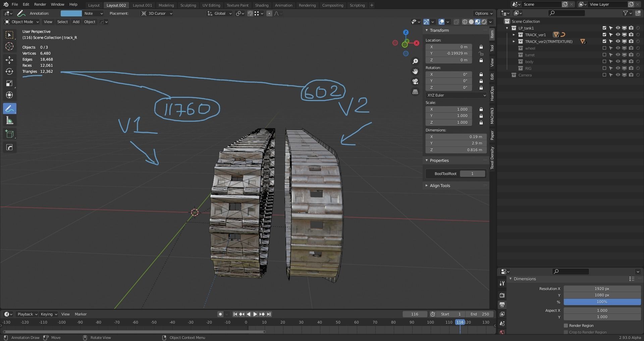Toggle viewport visibility of TRACK_ver2(TRIMTEXTURE)

tap(618, 41)
